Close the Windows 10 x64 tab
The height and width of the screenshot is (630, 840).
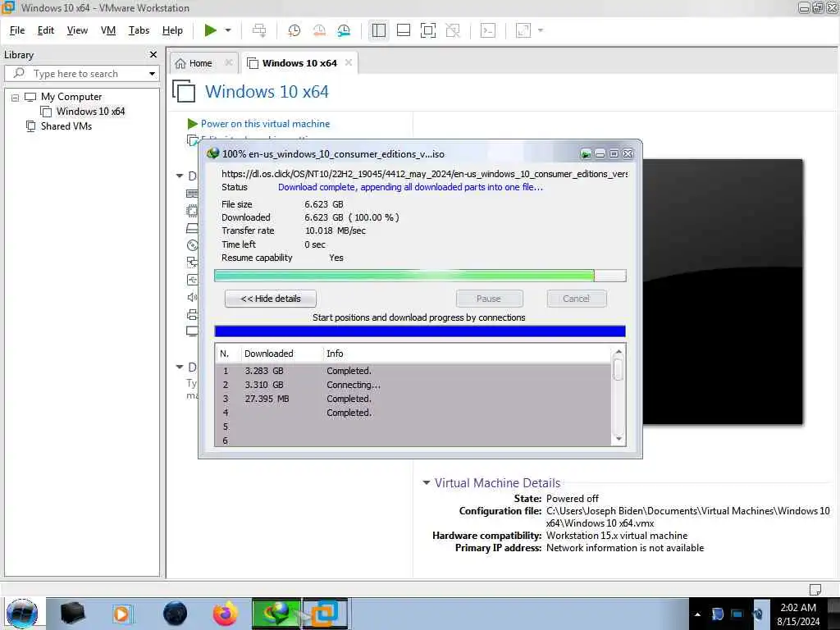[x=349, y=62]
